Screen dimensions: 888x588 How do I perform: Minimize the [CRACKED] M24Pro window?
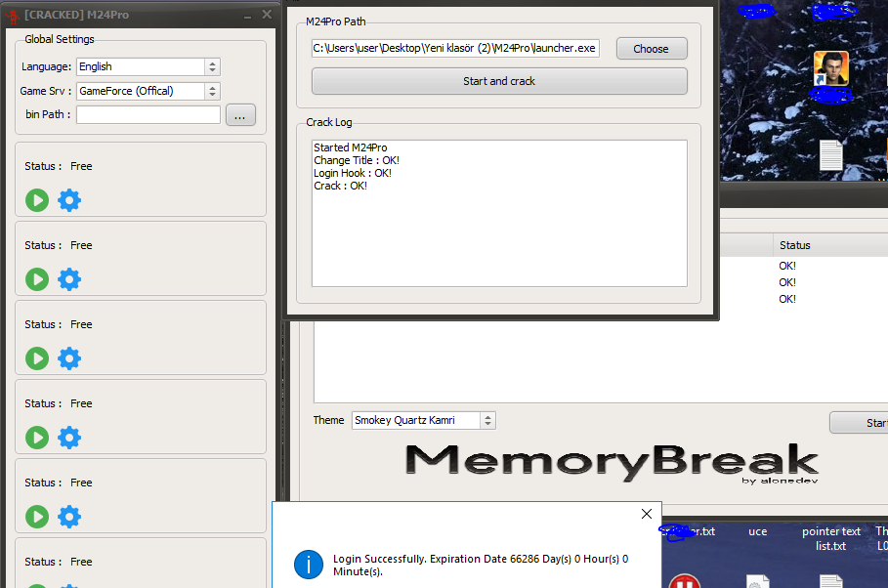pos(247,16)
